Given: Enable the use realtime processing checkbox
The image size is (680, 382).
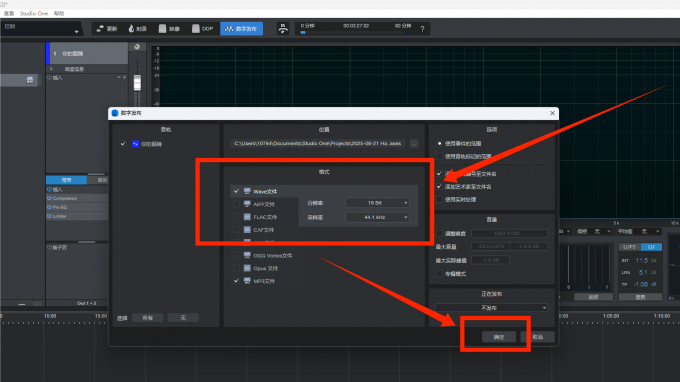Looking at the screenshot, I should click(439, 199).
